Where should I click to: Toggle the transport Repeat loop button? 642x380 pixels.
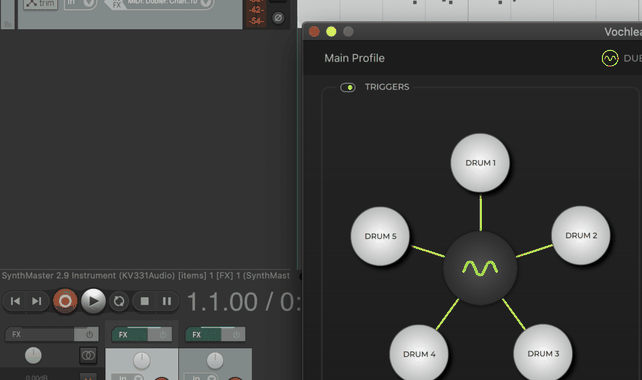pos(119,301)
